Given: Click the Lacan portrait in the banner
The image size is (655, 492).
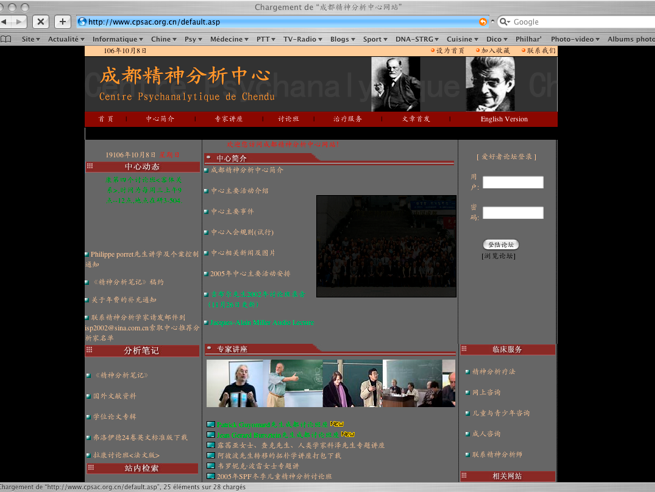Looking at the screenshot, I should [490, 84].
